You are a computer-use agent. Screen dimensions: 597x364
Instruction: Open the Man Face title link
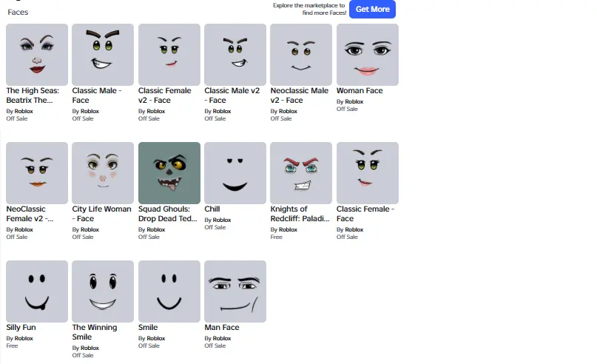(x=222, y=328)
